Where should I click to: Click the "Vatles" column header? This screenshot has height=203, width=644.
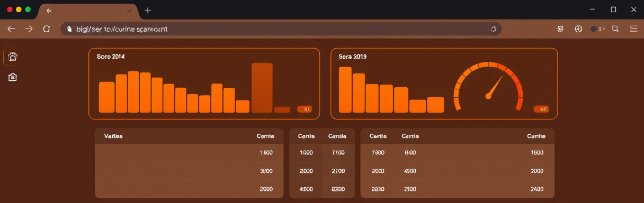(x=113, y=136)
